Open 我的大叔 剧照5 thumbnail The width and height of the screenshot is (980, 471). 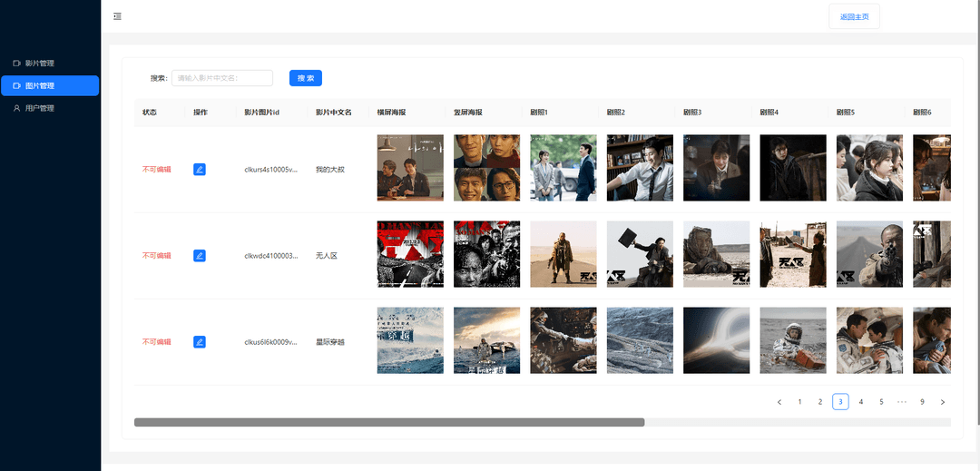[869, 168]
